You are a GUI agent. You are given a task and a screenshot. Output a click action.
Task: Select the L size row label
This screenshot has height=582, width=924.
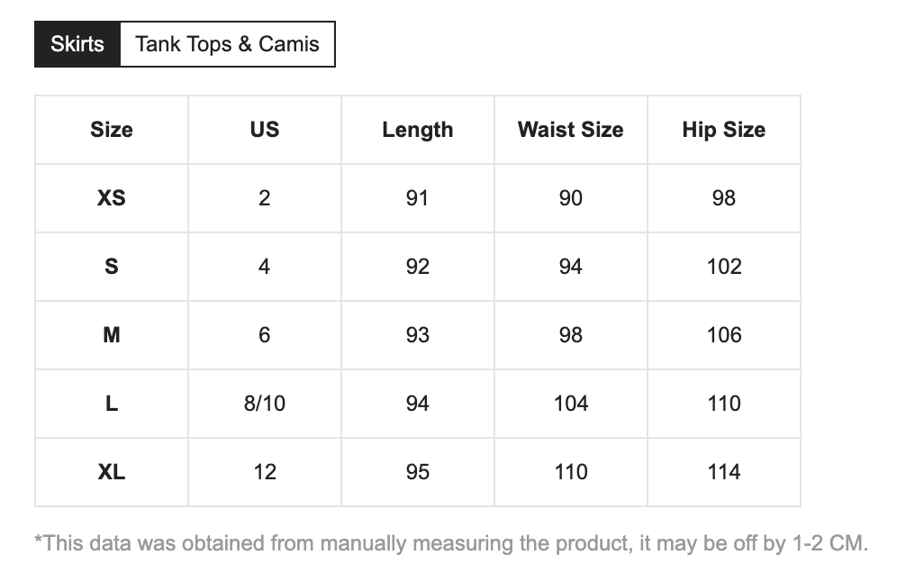pos(112,404)
